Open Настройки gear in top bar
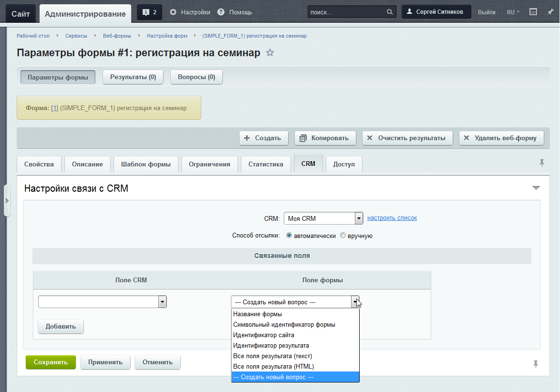This screenshot has height=392, width=560. 173,12
